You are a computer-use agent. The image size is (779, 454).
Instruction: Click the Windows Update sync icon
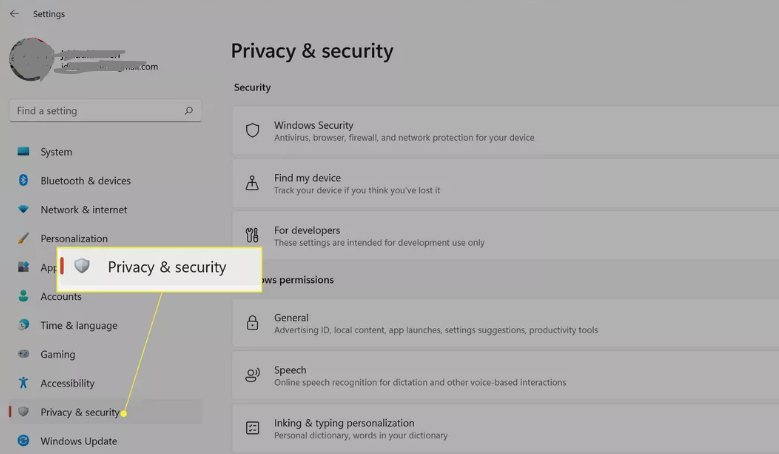point(23,441)
